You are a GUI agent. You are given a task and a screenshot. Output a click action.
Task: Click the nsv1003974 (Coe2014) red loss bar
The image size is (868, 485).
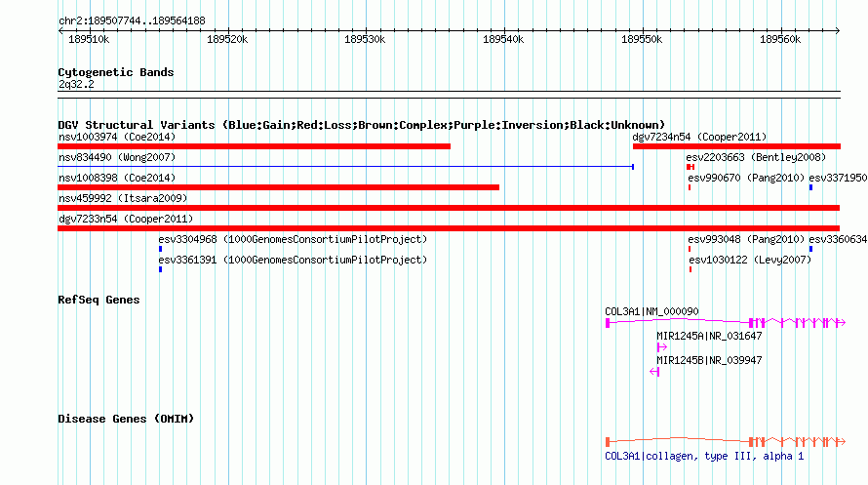pyautogui.click(x=255, y=146)
